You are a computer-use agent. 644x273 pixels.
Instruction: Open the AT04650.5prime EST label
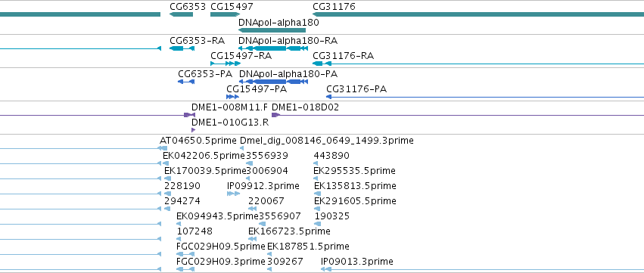(x=198, y=141)
